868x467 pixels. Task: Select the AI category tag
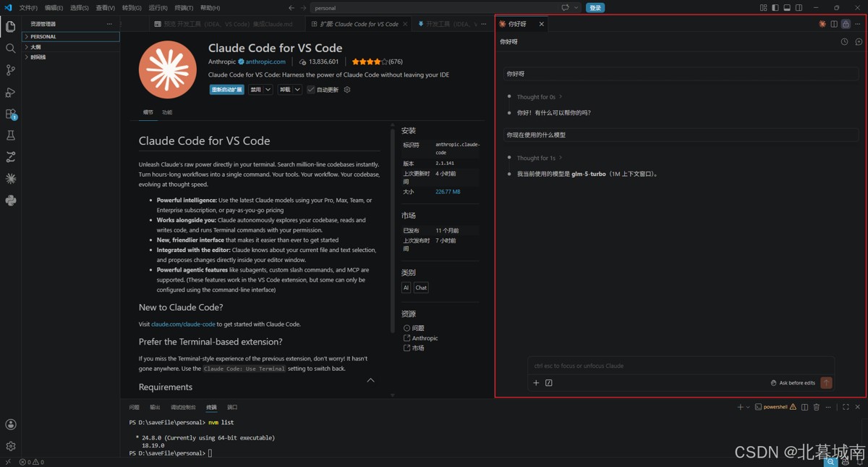[406, 287]
